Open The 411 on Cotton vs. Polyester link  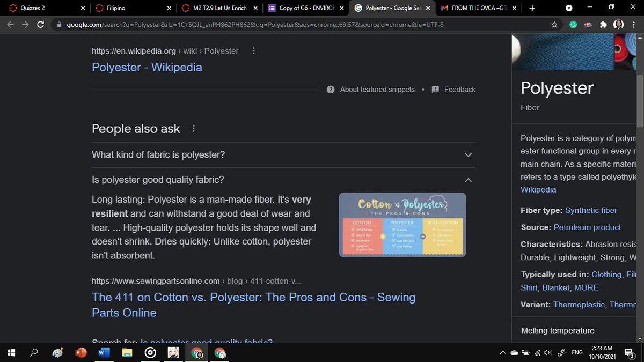point(253,305)
